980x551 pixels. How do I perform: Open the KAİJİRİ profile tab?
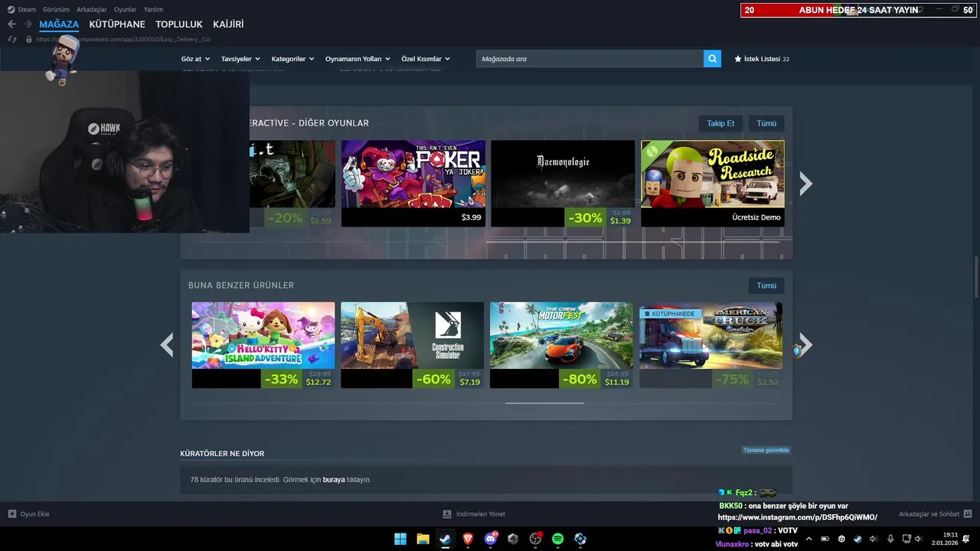pos(228,24)
